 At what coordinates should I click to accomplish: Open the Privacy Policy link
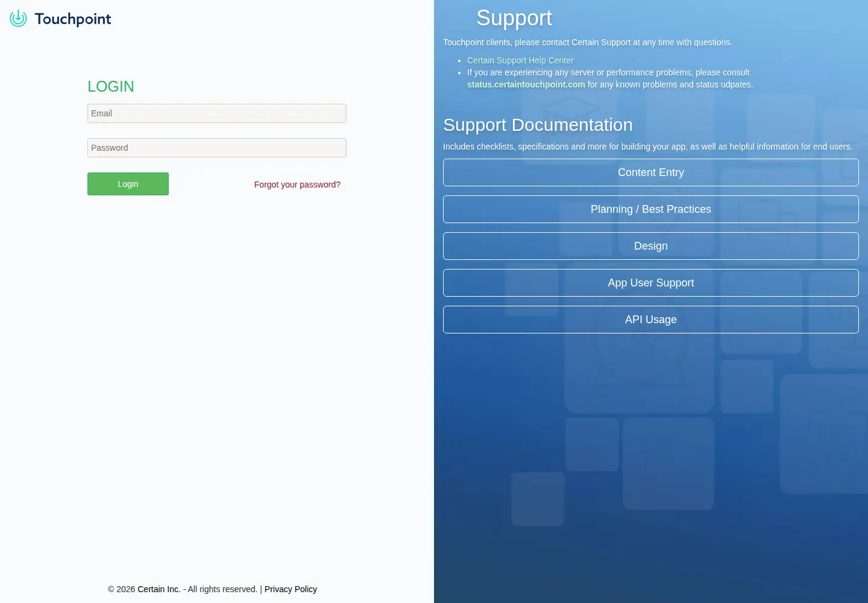click(291, 589)
